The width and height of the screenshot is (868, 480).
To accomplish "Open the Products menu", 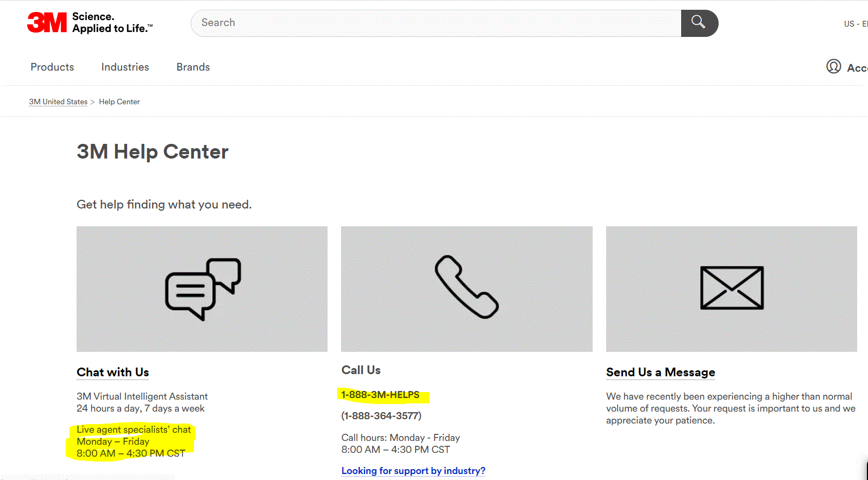I will point(52,67).
